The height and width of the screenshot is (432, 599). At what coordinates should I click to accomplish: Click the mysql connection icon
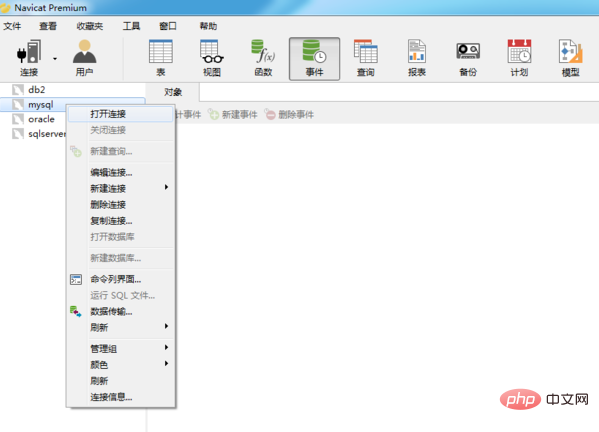point(18,104)
